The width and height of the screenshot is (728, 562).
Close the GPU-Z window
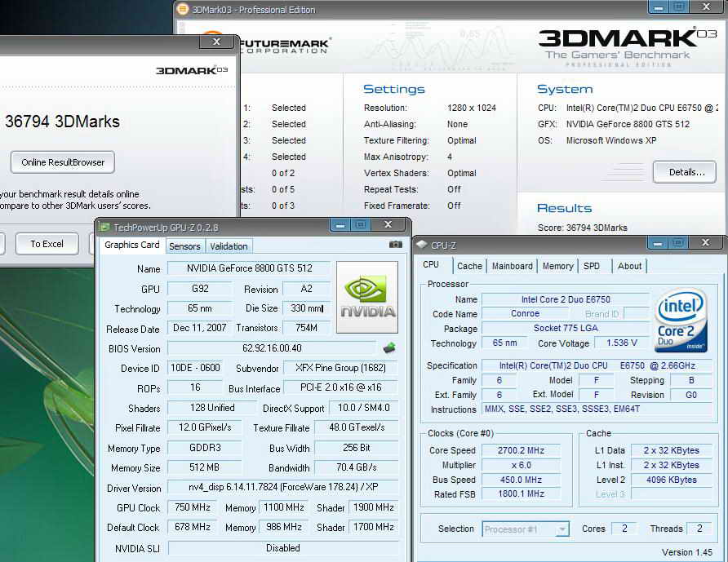[388, 224]
